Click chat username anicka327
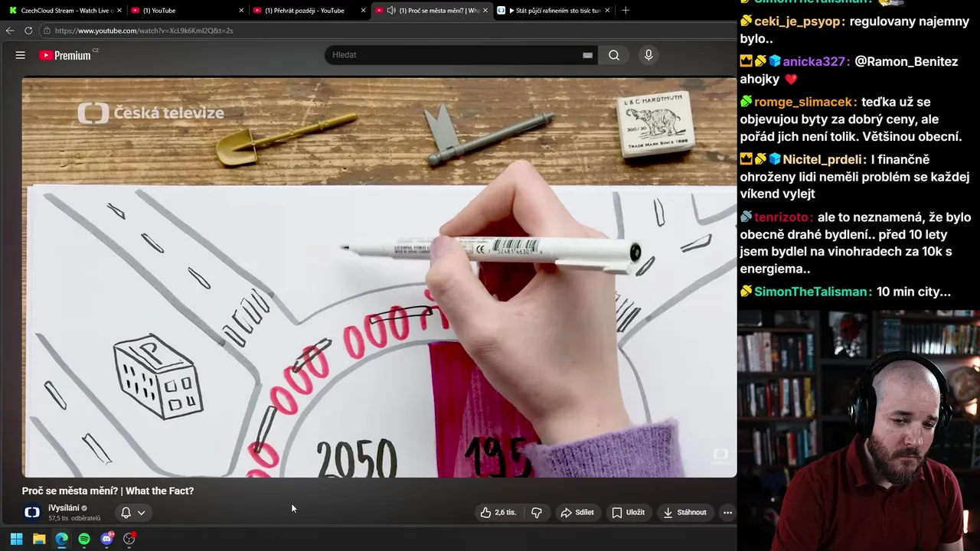Screen dimensions: 980x551 tap(815, 62)
